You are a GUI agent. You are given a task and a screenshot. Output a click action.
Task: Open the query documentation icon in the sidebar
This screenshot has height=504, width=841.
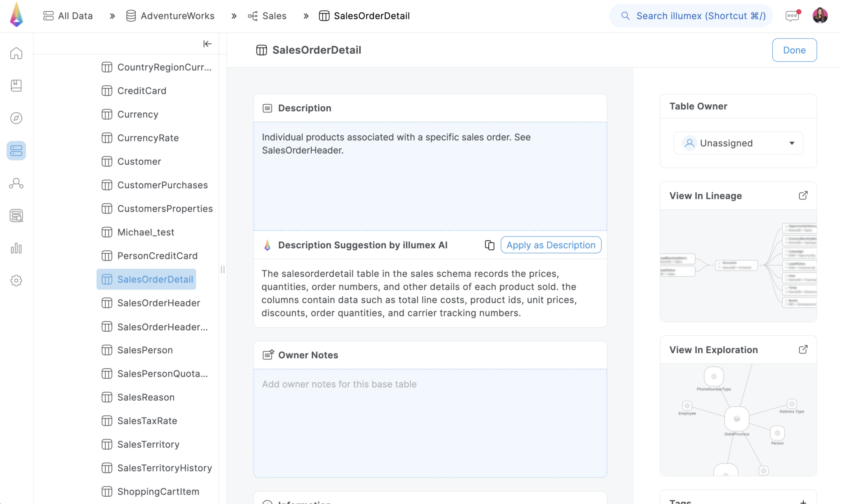click(16, 215)
